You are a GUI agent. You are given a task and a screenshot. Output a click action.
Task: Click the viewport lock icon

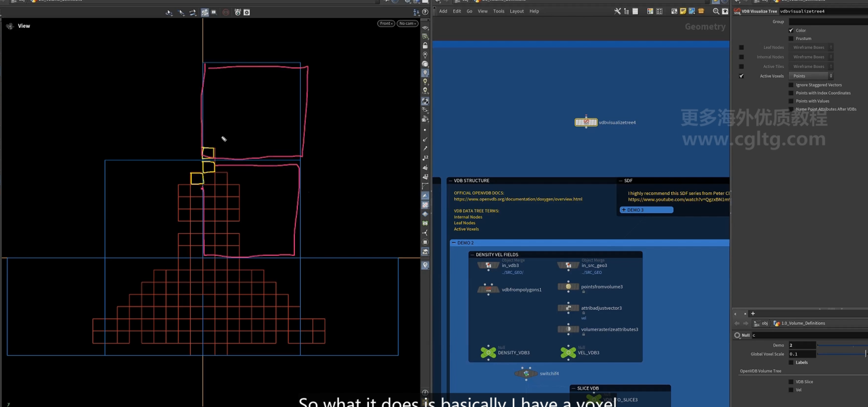click(x=425, y=45)
